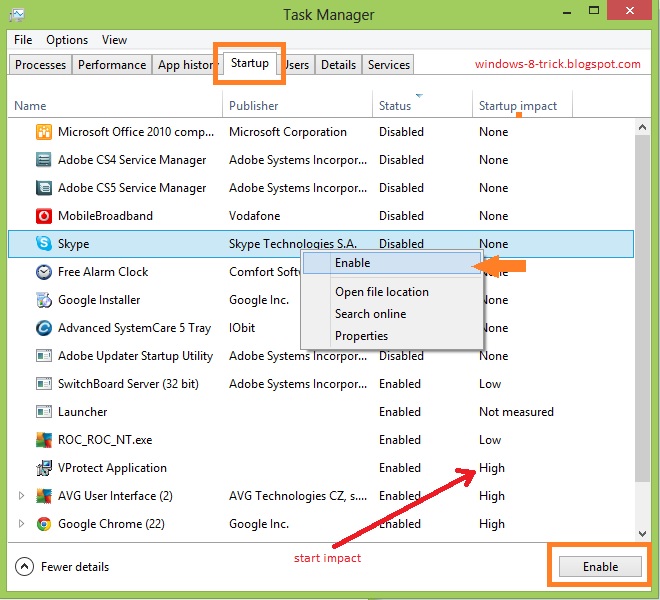Click the Fewer details link
The width and height of the screenshot is (660, 600).
(75, 567)
